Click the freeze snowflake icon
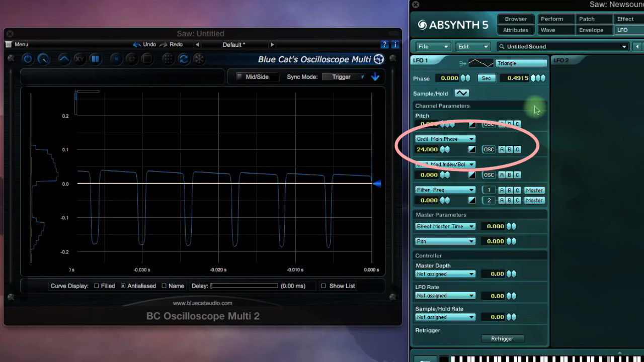The height and width of the screenshot is (362, 644). [x=199, y=59]
